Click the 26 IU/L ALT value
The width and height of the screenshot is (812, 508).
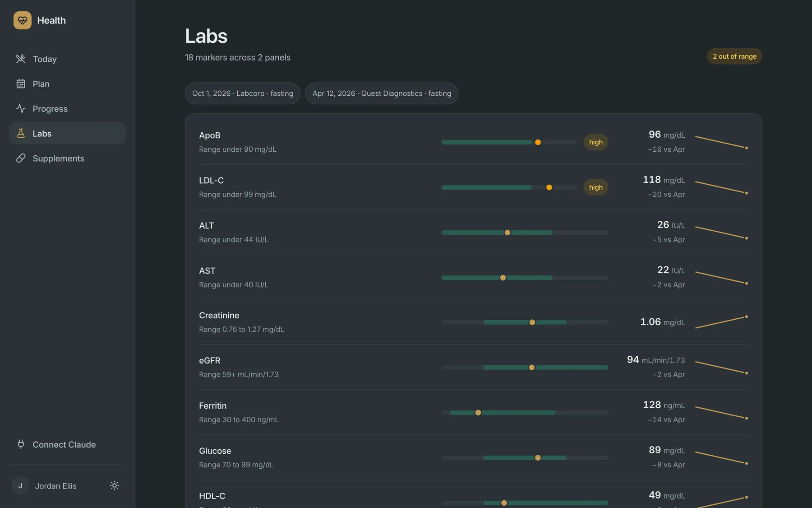[x=671, y=225]
